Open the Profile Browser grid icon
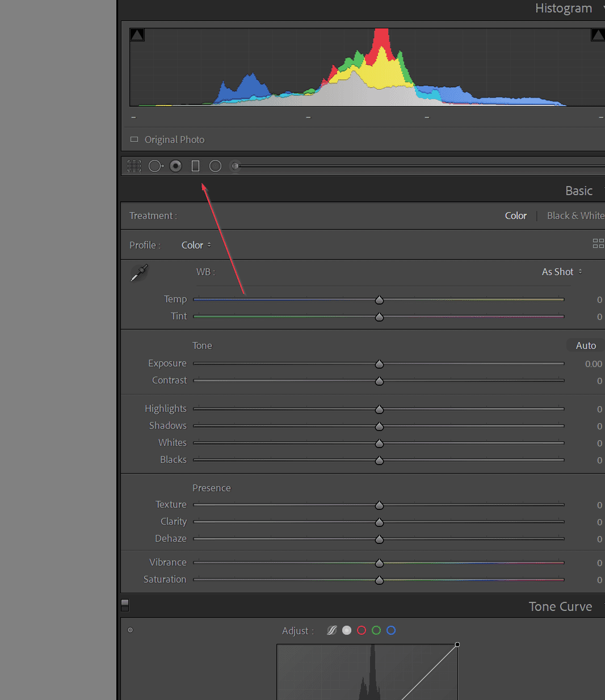The height and width of the screenshot is (700, 605). (x=598, y=243)
